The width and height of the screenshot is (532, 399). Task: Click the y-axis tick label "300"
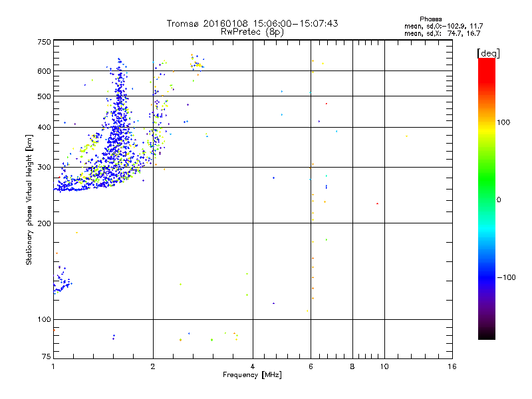[x=45, y=168]
